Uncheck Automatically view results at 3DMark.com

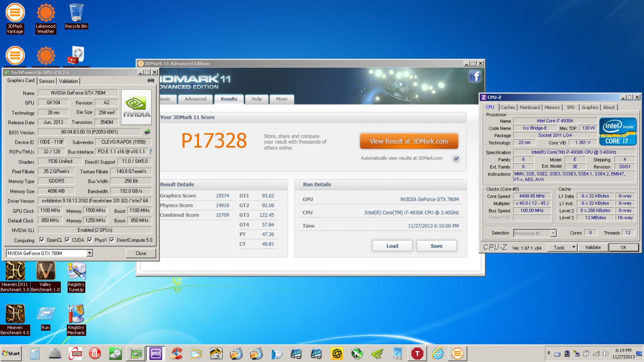[456, 159]
